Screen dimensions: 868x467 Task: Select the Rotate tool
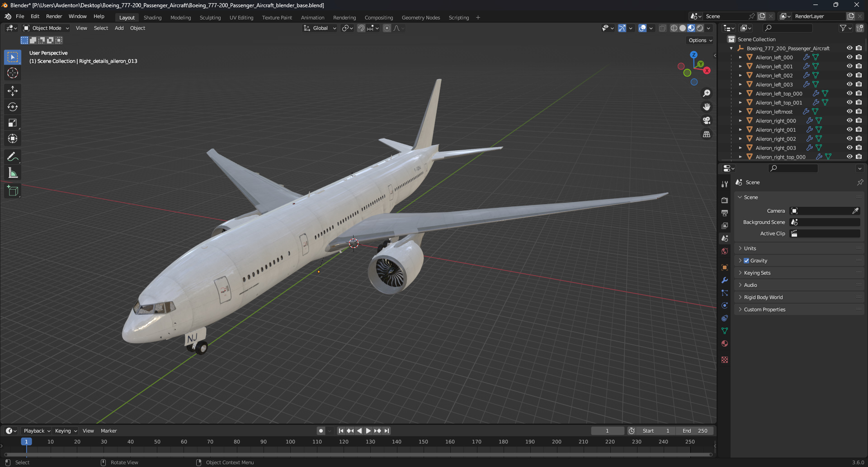click(13, 107)
